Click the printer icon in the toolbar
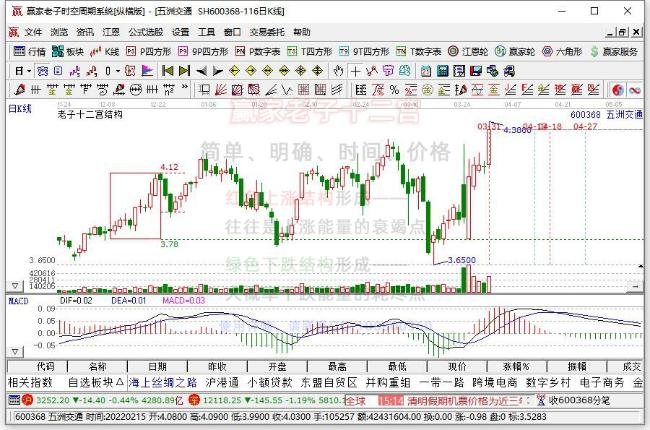 pos(509,71)
